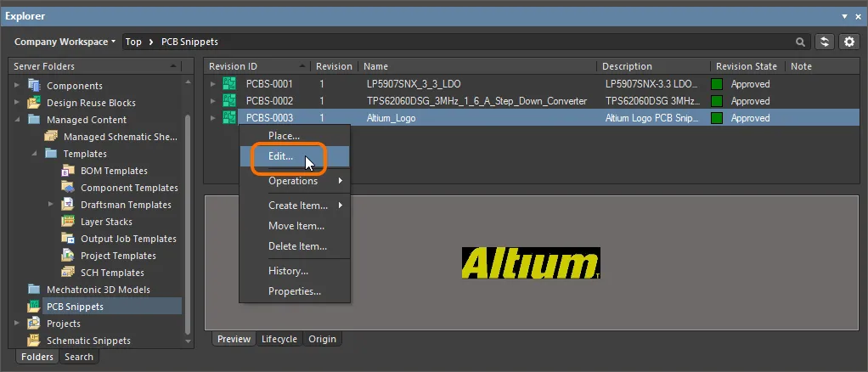Expand the Design Reuse Blocks folder
This screenshot has height=372, width=868.
coord(17,103)
